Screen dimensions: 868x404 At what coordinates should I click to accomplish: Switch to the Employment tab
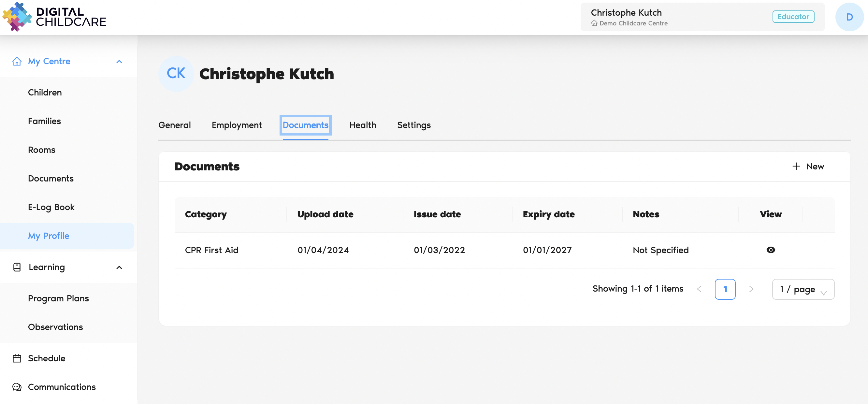click(x=237, y=125)
